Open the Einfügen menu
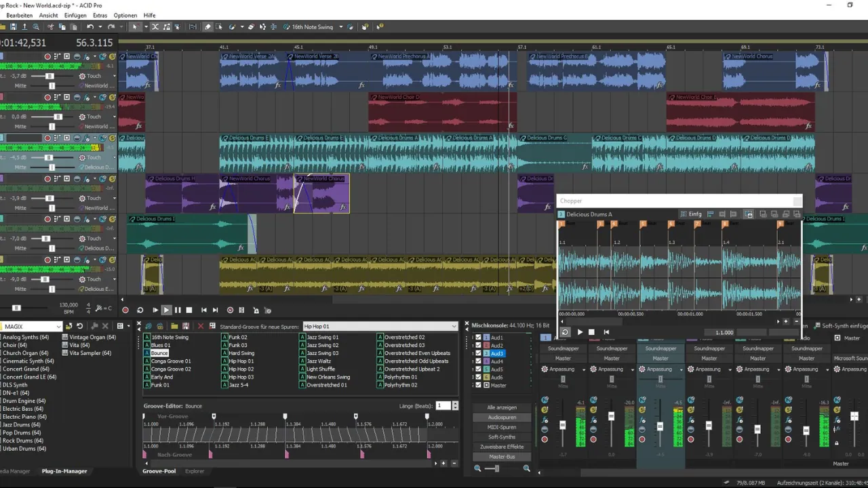This screenshot has width=868, height=488. coord(75,15)
